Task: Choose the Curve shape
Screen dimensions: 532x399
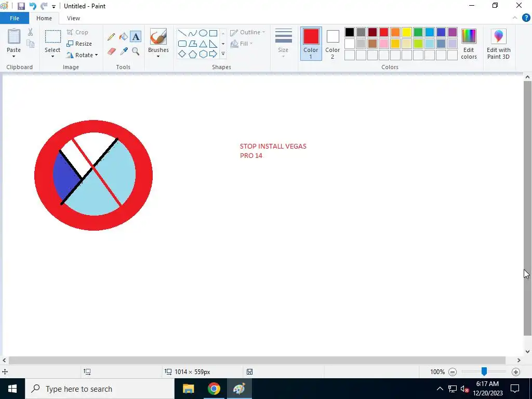Action: click(193, 33)
